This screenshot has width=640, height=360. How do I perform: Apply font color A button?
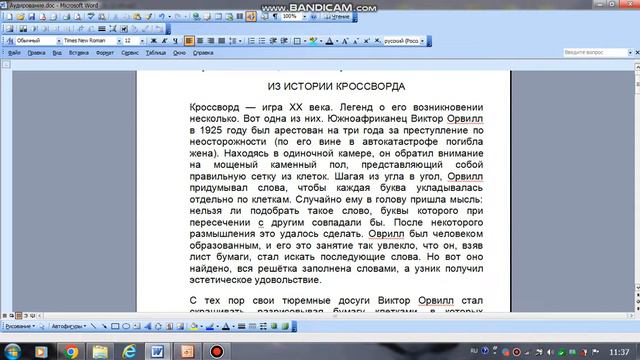(x=329, y=41)
